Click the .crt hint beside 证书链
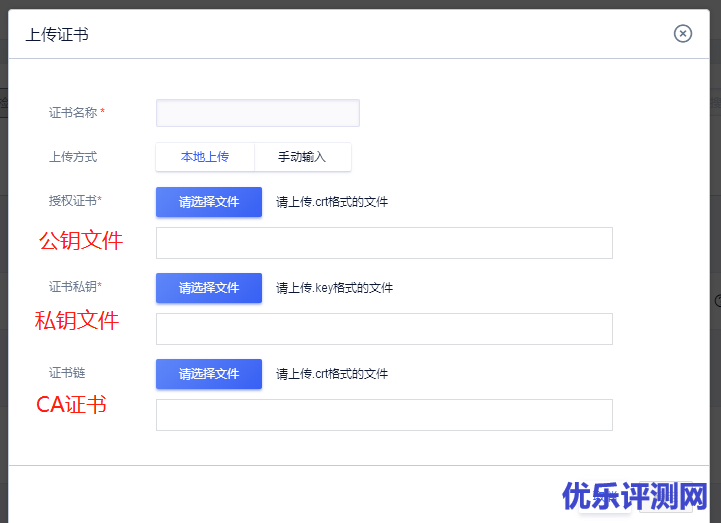 point(332,374)
